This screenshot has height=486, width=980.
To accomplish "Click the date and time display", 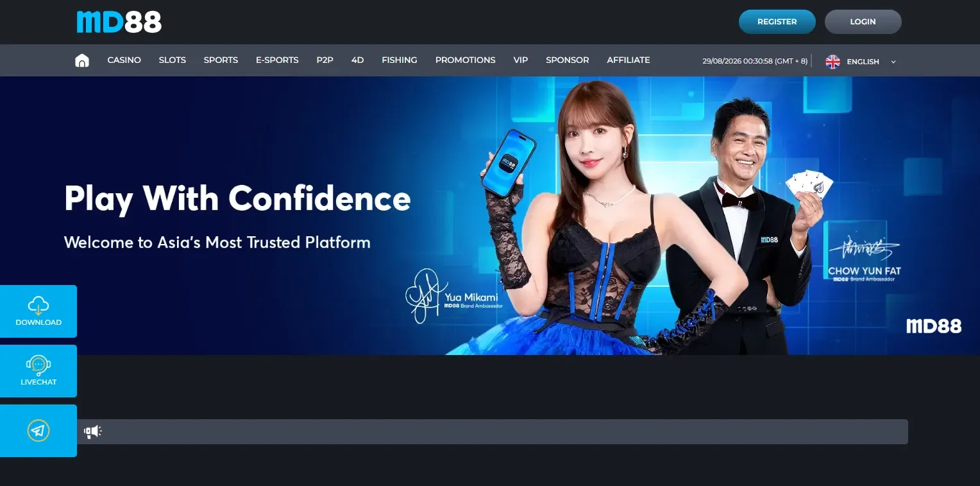I will [755, 62].
